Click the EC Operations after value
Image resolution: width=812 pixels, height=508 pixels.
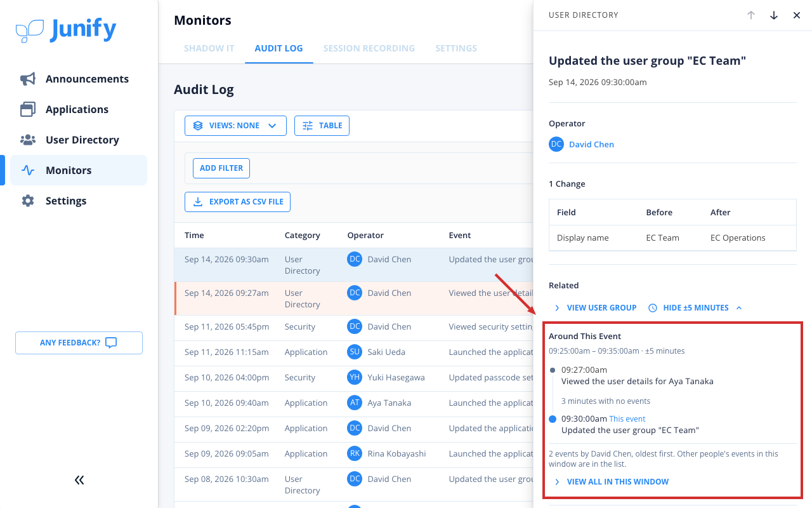(x=738, y=238)
